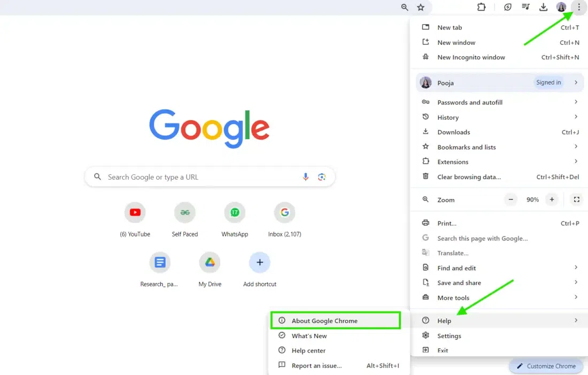Open the WhatsApp shortcut tile
The image size is (588, 375).
pyautogui.click(x=235, y=220)
